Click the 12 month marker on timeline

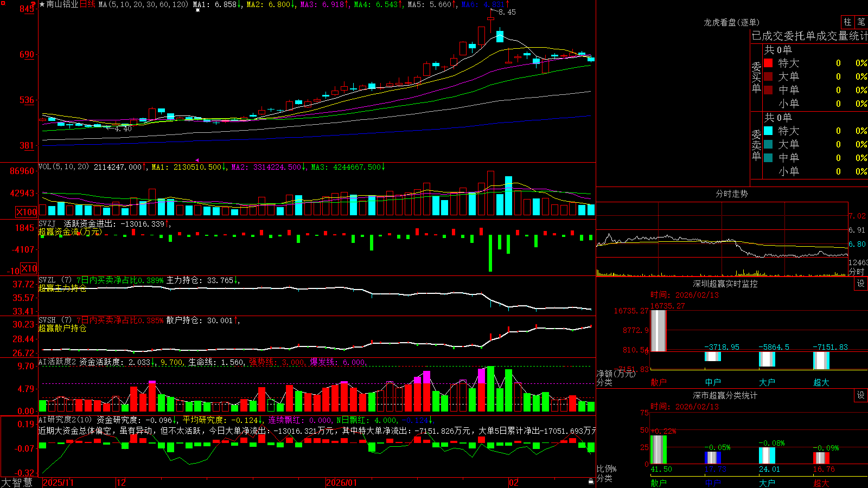[x=122, y=482]
